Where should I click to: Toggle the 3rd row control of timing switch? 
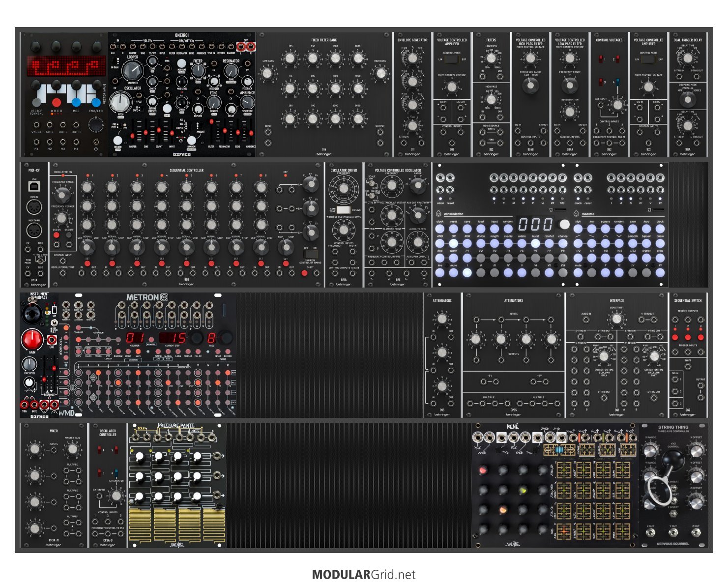click(x=310, y=254)
